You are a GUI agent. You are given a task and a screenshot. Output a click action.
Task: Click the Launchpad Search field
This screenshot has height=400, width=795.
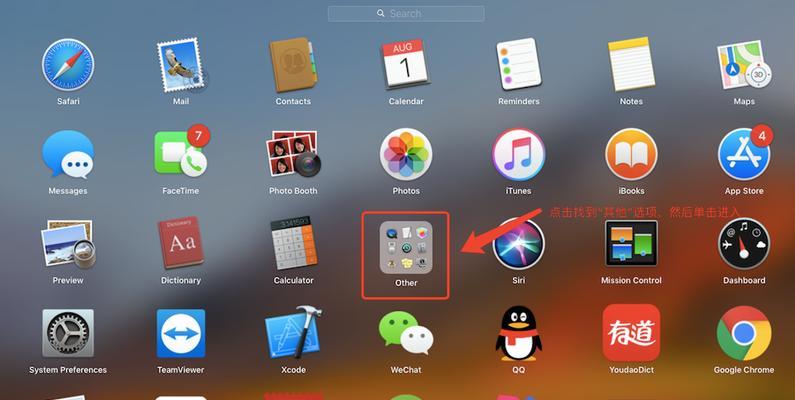coord(406,14)
